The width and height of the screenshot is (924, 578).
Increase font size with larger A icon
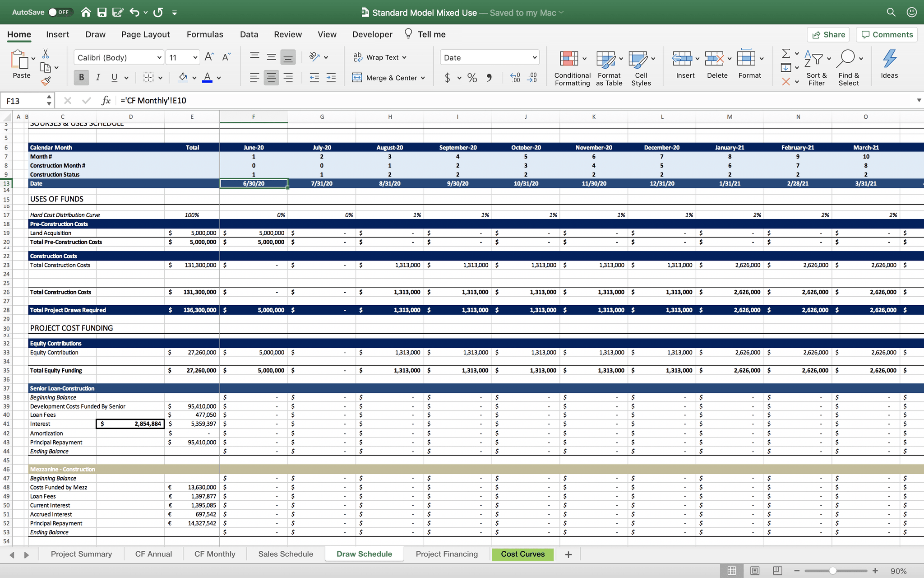click(x=209, y=57)
